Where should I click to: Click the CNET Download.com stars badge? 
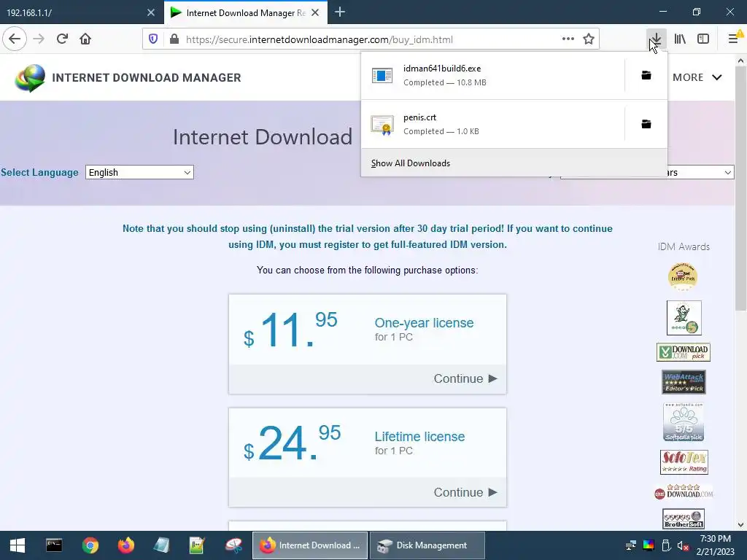683,491
